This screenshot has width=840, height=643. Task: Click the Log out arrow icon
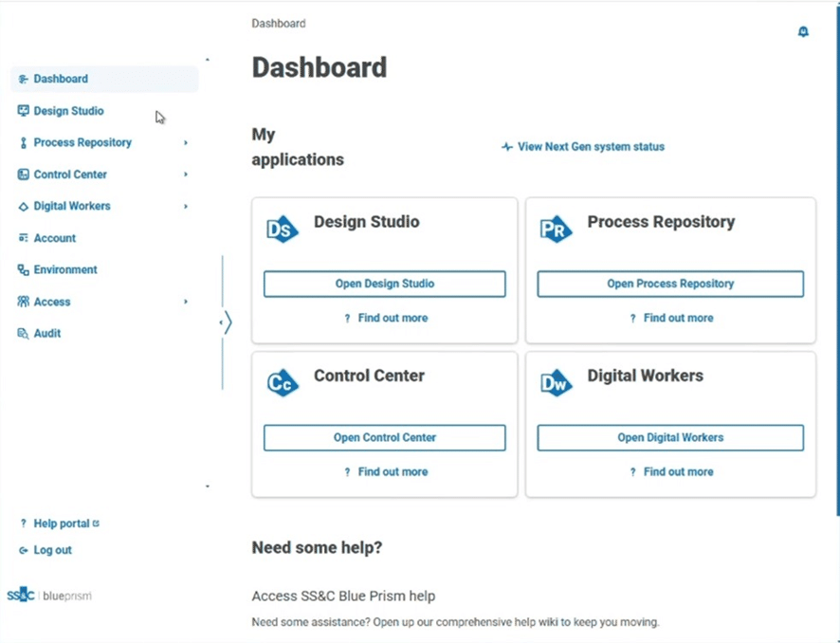click(x=23, y=550)
